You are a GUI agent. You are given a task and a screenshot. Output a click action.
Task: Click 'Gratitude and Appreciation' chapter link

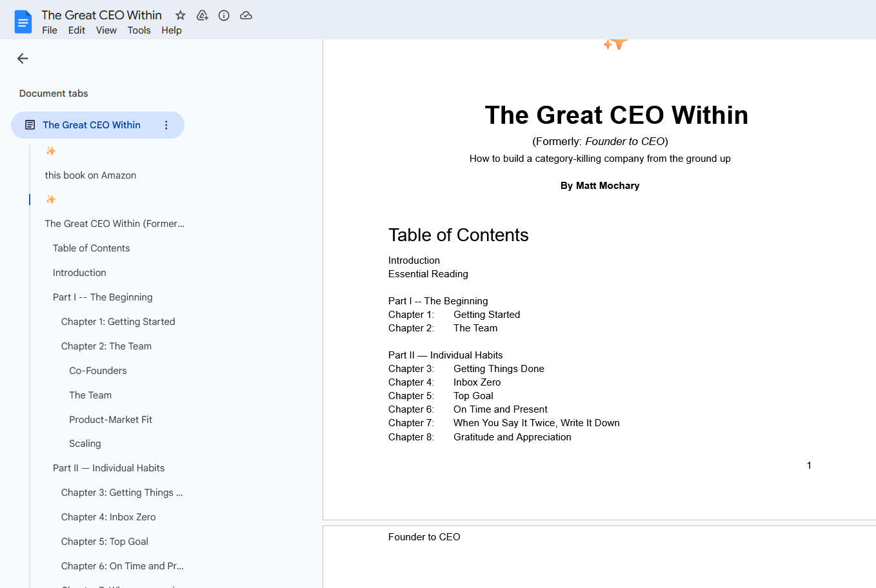tap(512, 437)
